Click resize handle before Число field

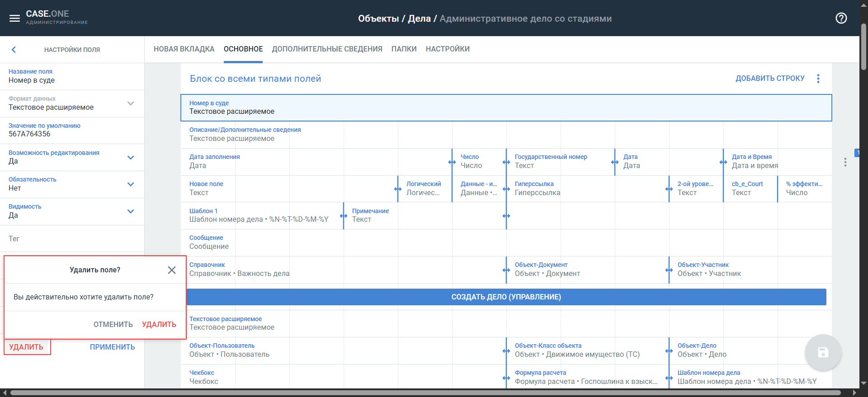pyautogui.click(x=452, y=162)
